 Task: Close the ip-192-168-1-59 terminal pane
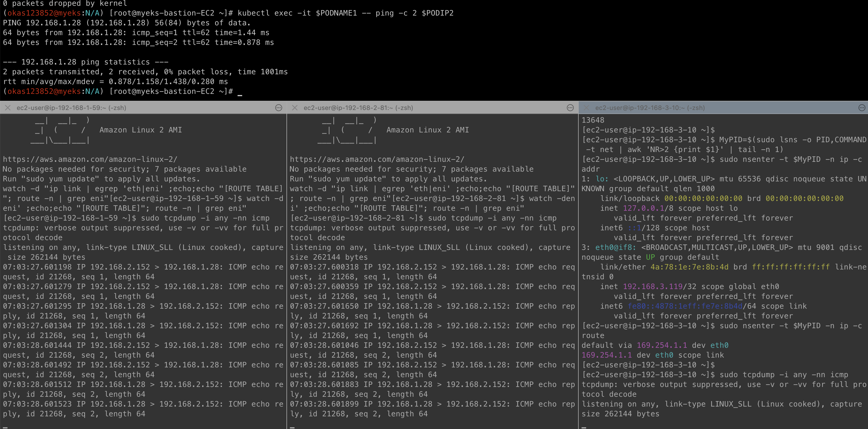8,108
